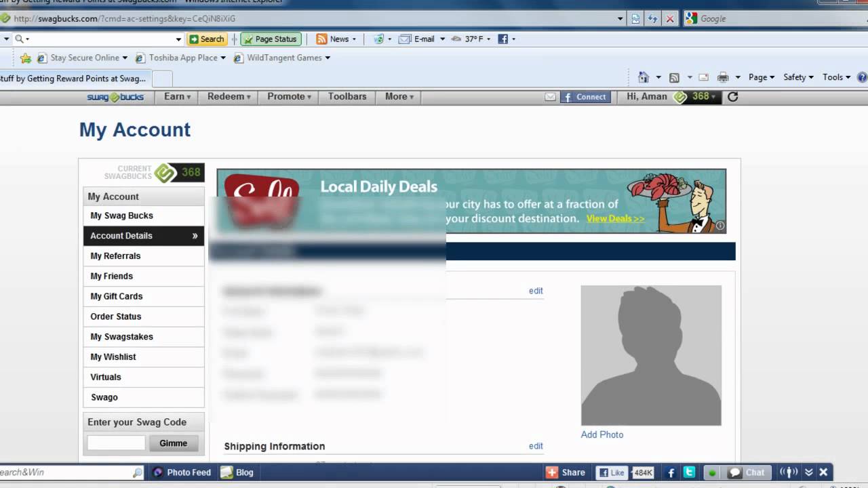The height and width of the screenshot is (488, 868).
Task: Open Blog in bottom bar
Action: tap(237, 472)
